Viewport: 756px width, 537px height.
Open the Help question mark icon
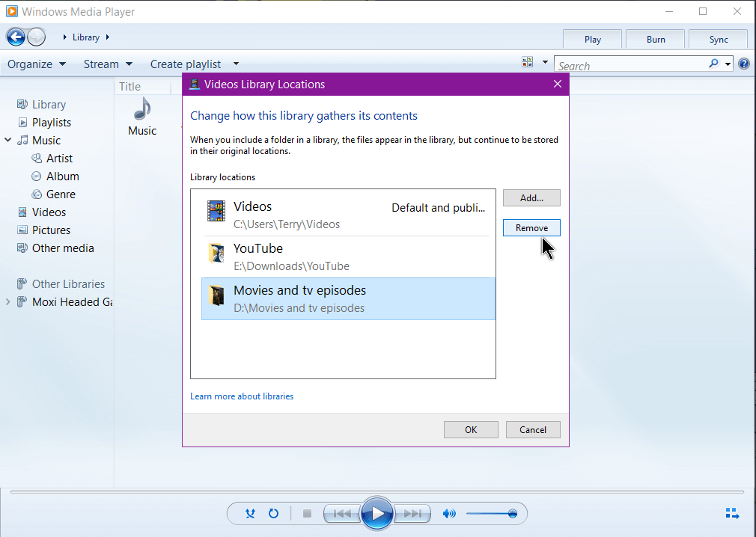(x=744, y=64)
